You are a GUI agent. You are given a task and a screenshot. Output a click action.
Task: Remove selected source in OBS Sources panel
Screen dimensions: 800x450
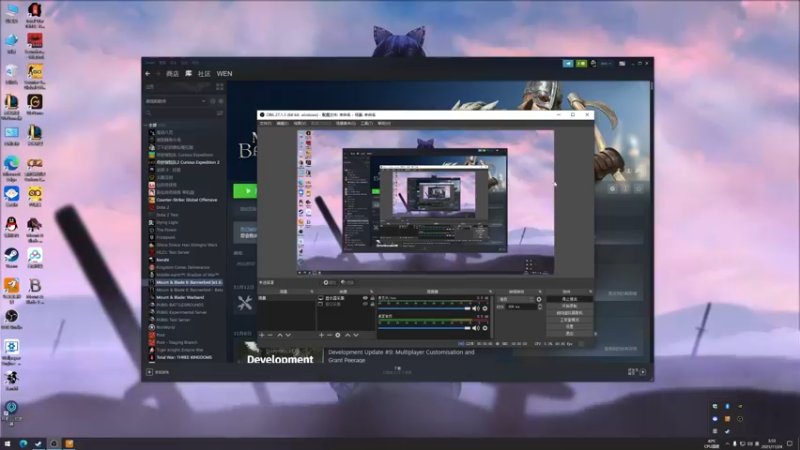click(329, 335)
